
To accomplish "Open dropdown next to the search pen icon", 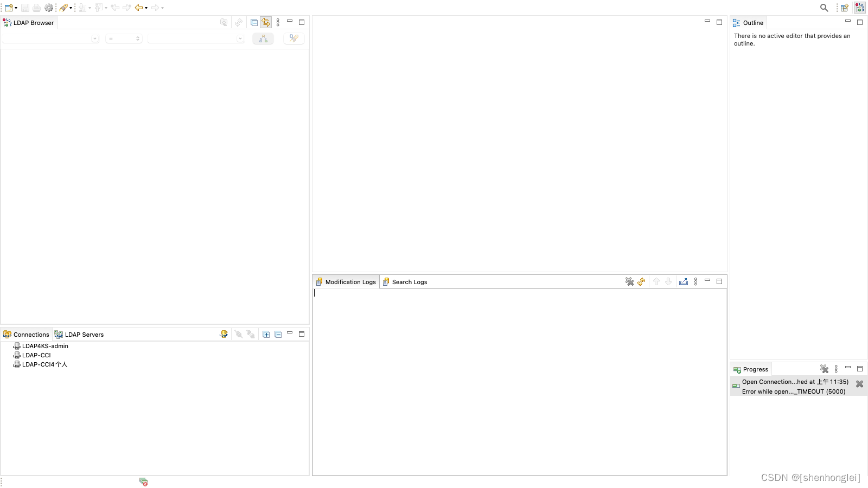I will [71, 8].
